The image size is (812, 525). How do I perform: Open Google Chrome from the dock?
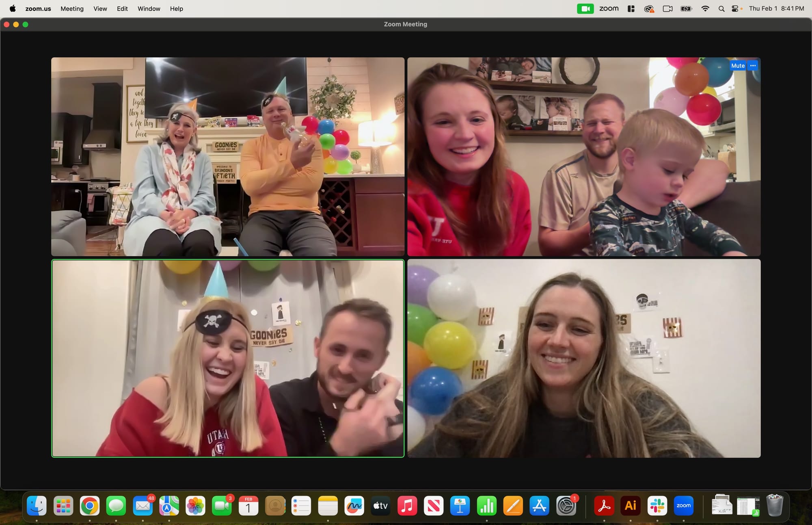pos(90,506)
